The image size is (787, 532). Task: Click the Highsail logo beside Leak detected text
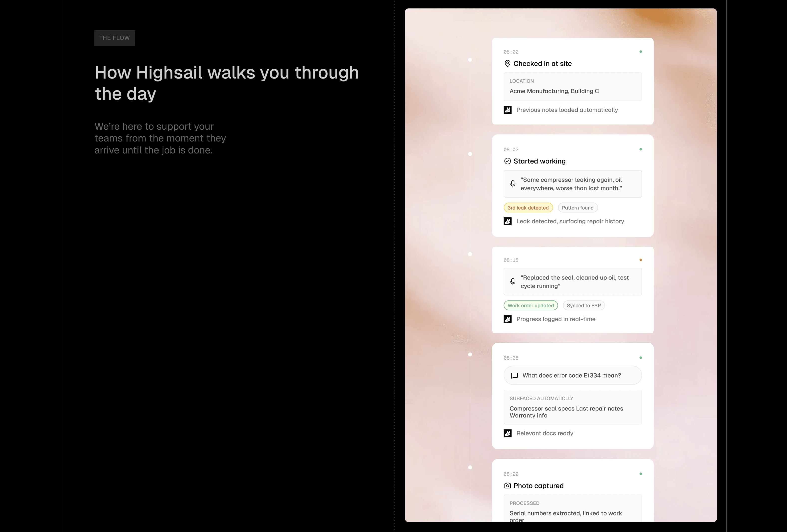pyautogui.click(x=507, y=221)
